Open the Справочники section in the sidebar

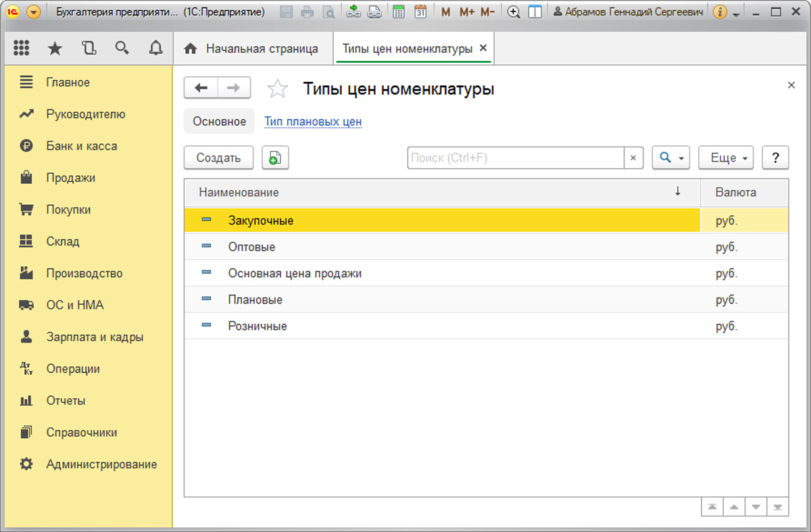(81, 433)
